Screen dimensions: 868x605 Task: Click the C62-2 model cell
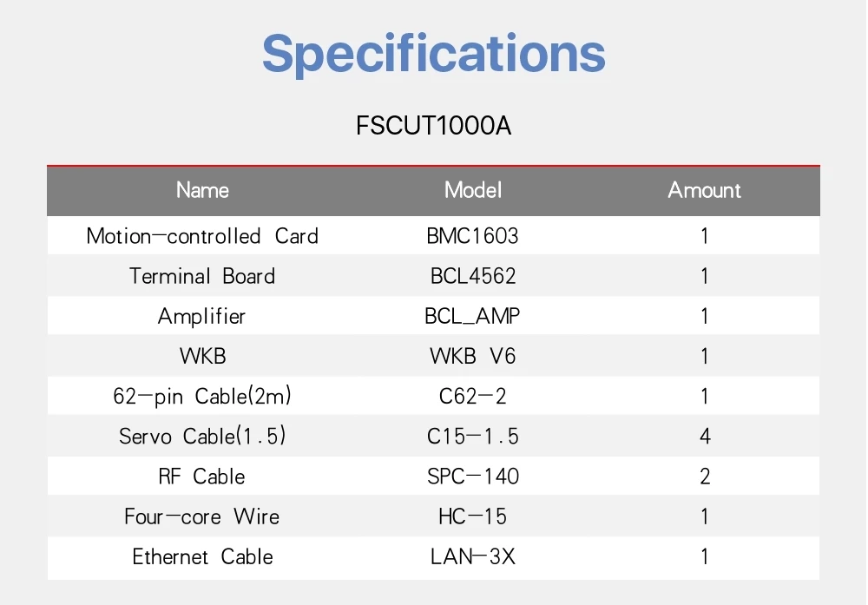(x=473, y=397)
